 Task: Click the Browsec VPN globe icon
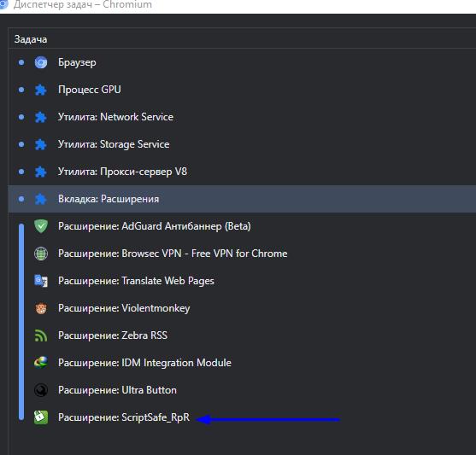(41, 254)
